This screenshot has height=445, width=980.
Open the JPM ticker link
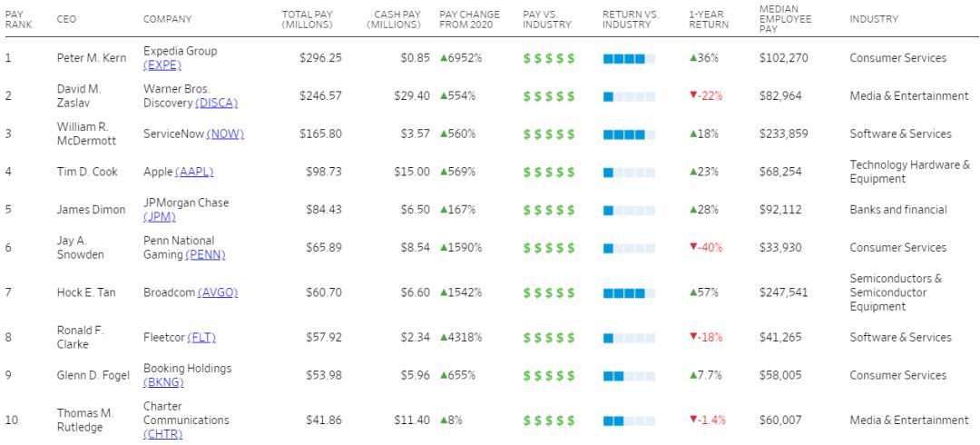point(160,217)
